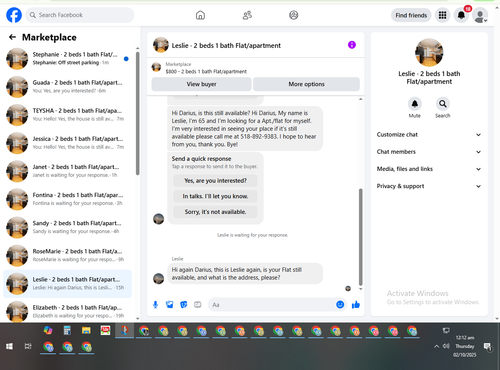Open Elizabeth's conversation
This screenshot has height=370, width=500.
[x=67, y=311]
